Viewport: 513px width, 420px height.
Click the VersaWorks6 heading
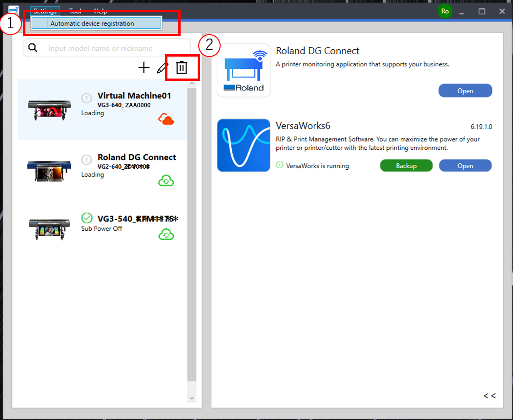(303, 126)
